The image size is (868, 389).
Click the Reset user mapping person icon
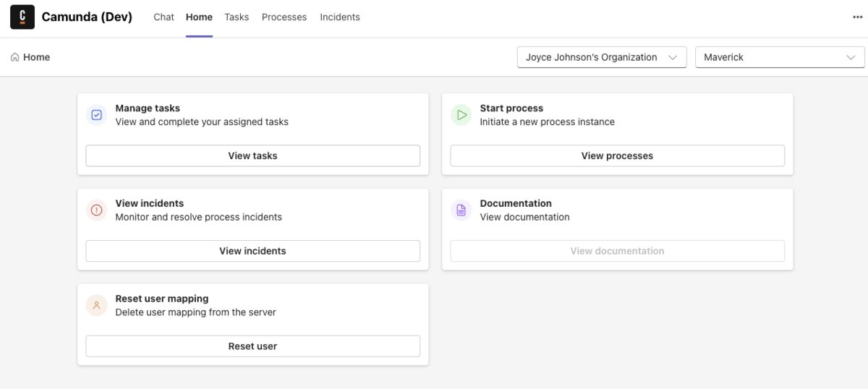tap(97, 305)
